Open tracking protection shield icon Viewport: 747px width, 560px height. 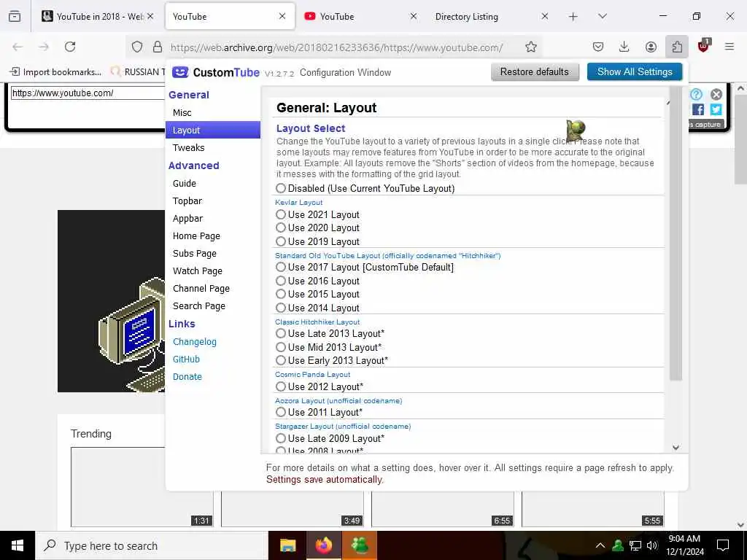137,47
